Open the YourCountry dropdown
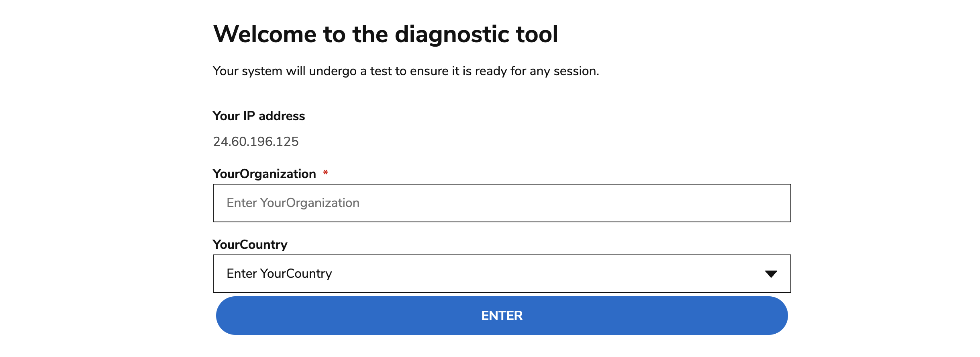 coord(501,274)
